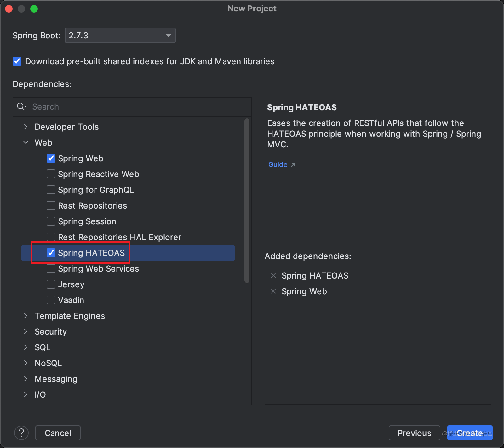Remove Spring Web from added dependencies

point(273,291)
